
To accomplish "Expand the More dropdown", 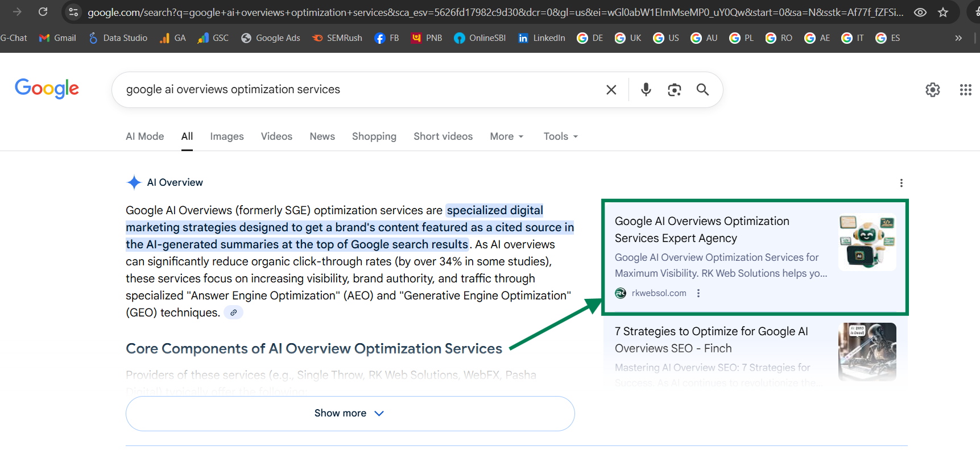I will (x=507, y=136).
